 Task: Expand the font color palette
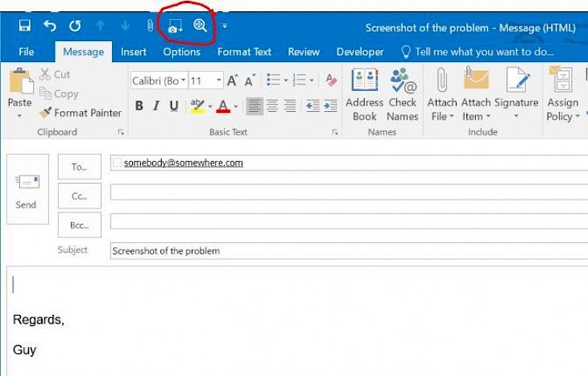[x=236, y=106]
